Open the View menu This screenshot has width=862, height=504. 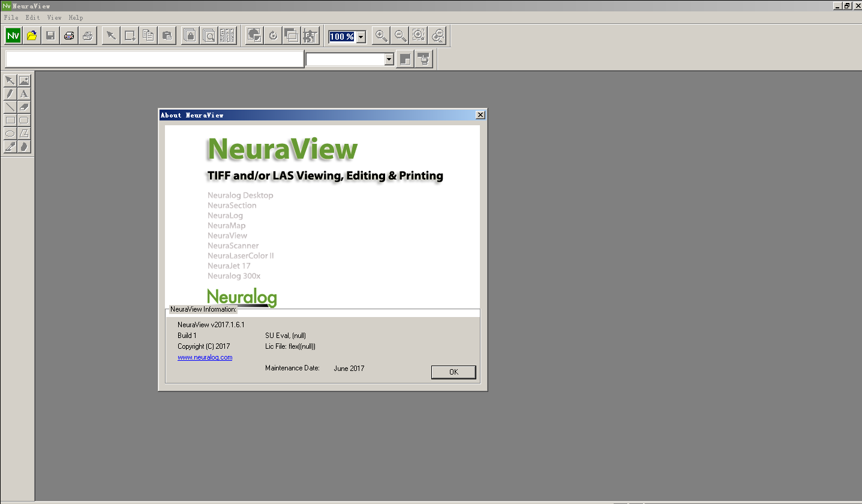(54, 17)
